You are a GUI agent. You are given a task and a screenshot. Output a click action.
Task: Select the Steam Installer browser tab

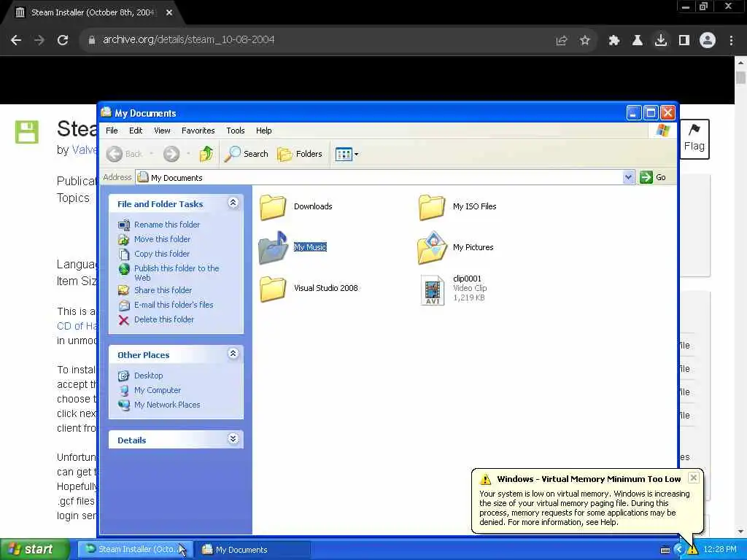pos(93,12)
